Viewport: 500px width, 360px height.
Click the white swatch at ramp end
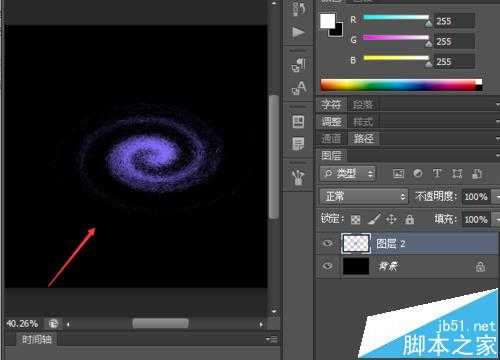point(479,82)
